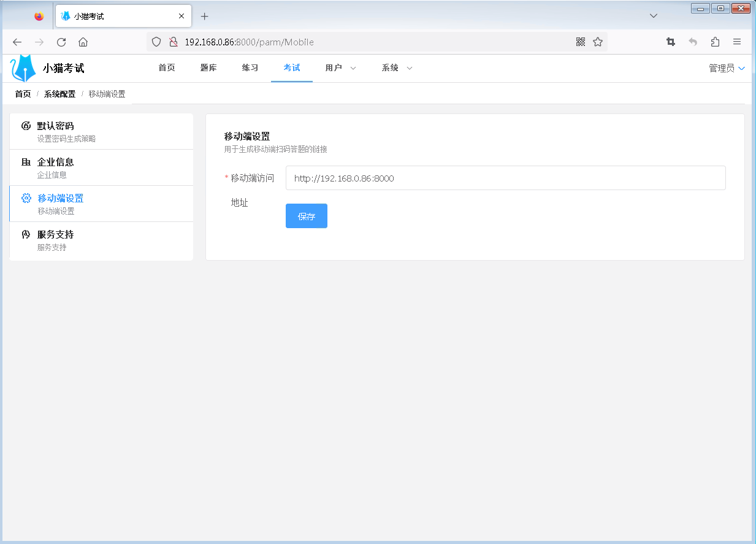
Task: Bookmark this page with the star icon
Action: point(597,42)
